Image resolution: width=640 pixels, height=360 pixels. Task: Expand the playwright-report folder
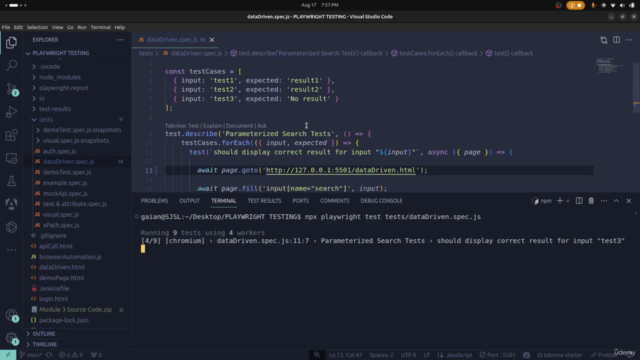pyautogui.click(x=64, y=88)
